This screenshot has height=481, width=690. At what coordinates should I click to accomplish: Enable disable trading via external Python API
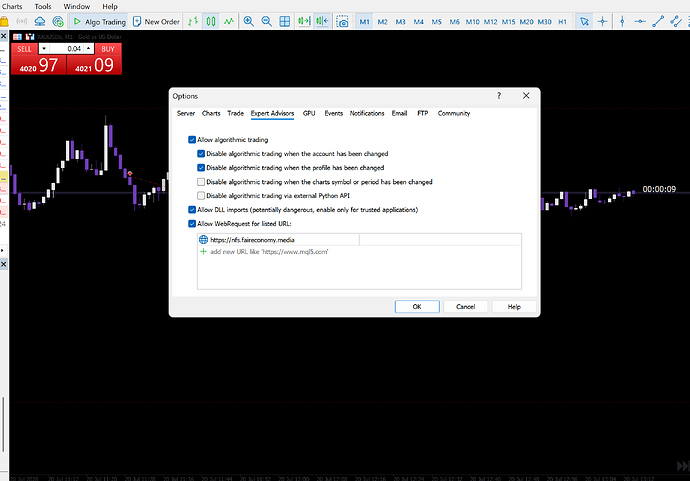[201, 195]
